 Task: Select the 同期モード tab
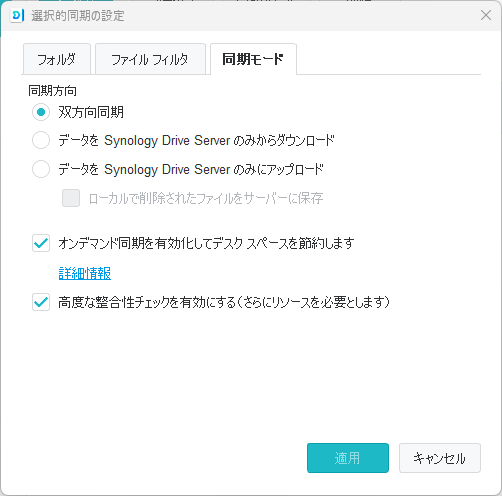point(253,59)
